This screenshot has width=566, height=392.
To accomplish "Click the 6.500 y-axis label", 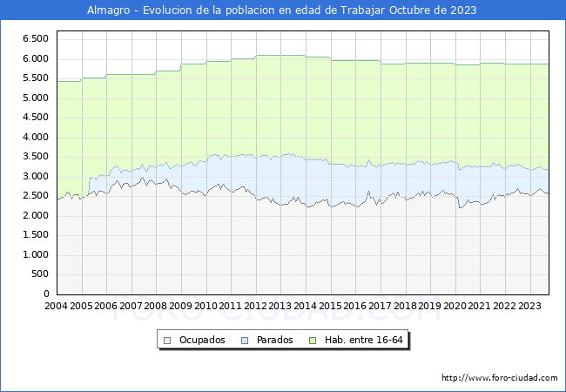I will pos(36,38).
